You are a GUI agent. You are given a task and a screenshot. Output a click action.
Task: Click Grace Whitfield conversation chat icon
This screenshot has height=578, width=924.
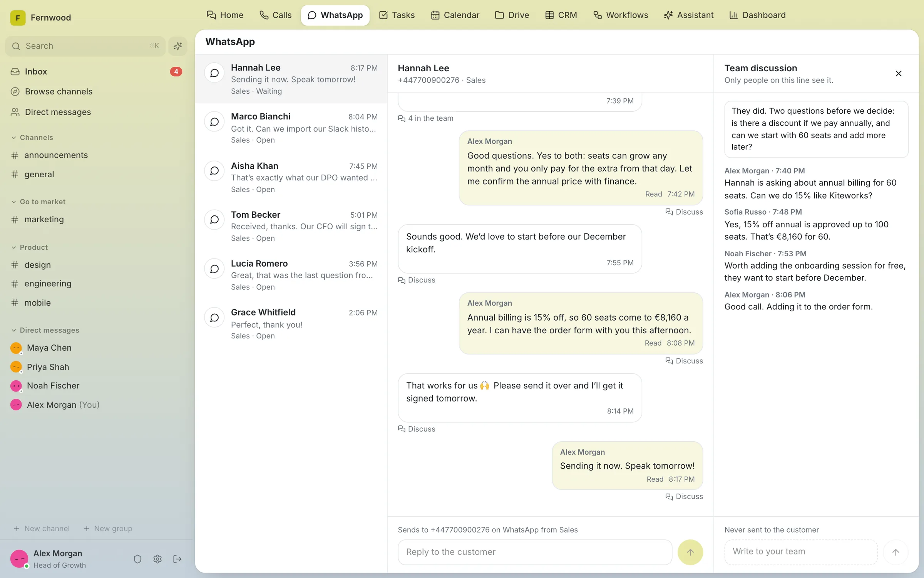pos(214,318)
